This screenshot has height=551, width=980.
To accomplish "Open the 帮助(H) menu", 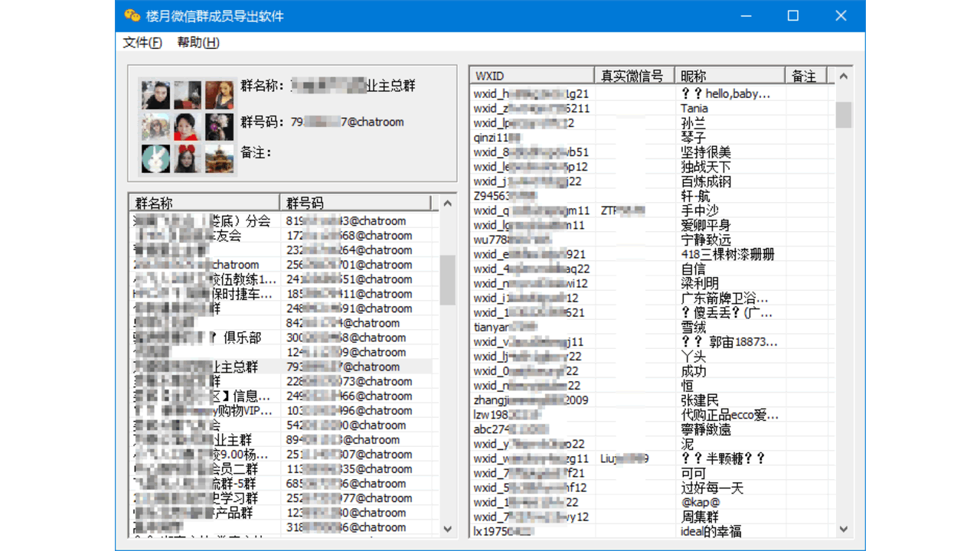I will (x=198, y=43).
